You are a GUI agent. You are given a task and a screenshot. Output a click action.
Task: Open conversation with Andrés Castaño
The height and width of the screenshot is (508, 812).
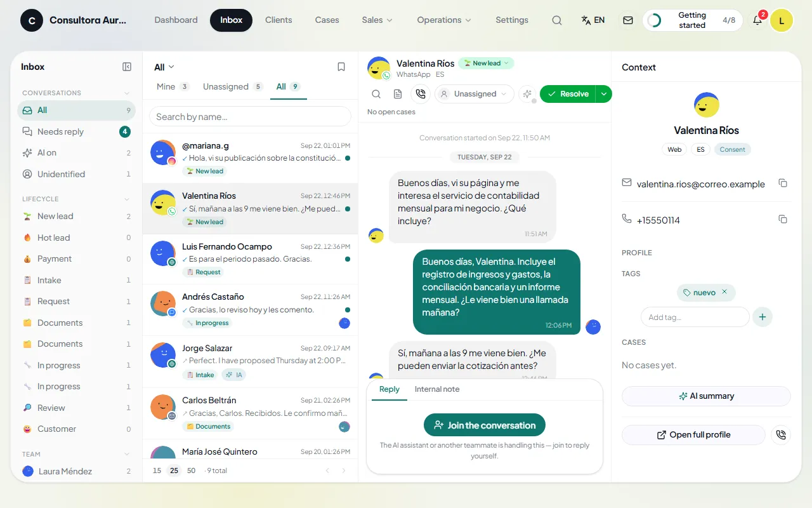tap(250, 310)
